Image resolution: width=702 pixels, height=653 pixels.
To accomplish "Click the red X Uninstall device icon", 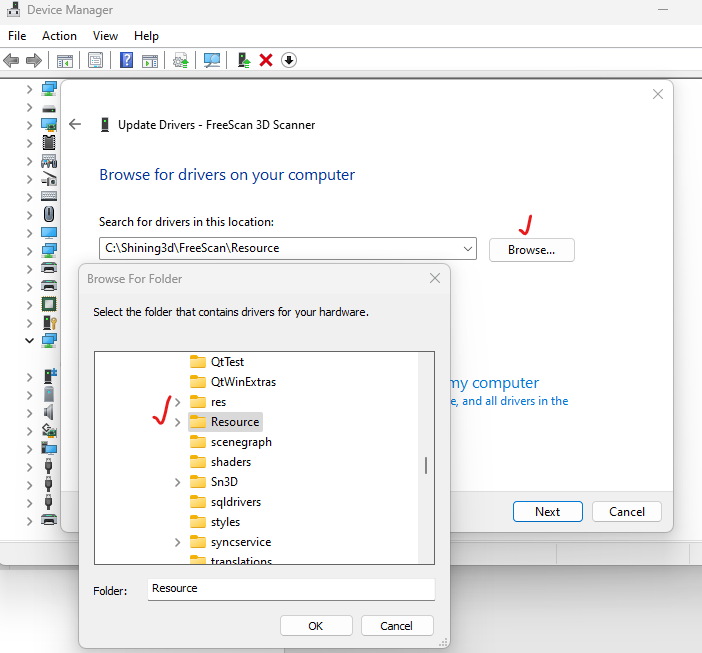I will pos(266,60).
